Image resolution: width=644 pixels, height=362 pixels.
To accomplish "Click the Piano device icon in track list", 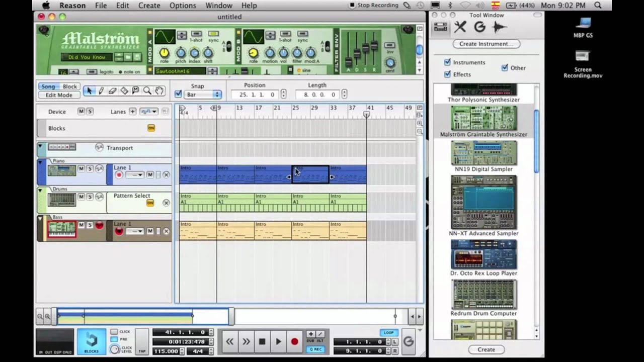I will pos(61,171).
